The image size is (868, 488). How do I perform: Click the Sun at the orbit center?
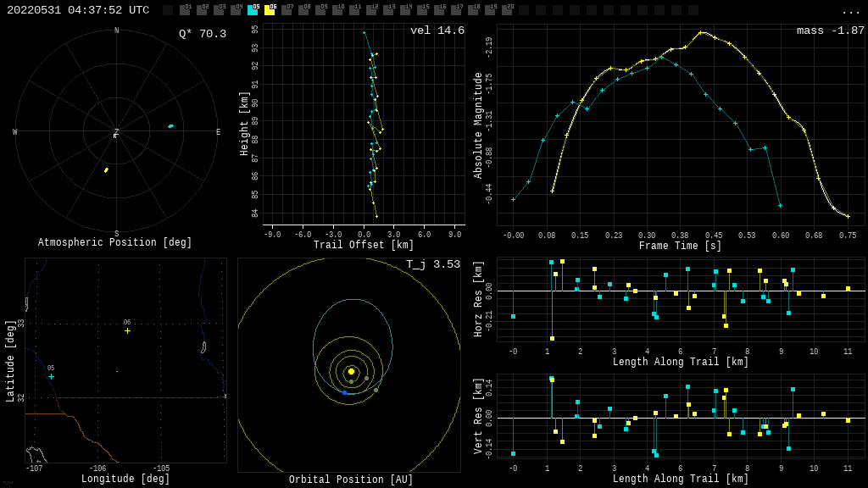point(351,371)
